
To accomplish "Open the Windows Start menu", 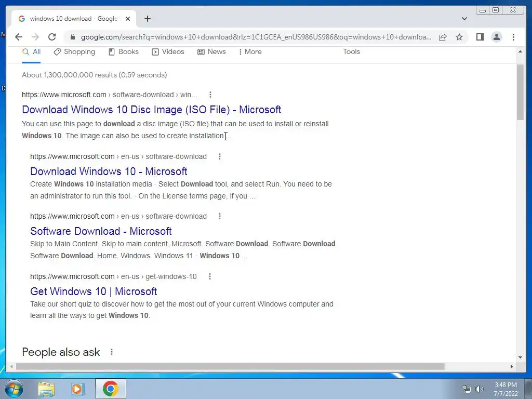I will [x=13, y=389].
